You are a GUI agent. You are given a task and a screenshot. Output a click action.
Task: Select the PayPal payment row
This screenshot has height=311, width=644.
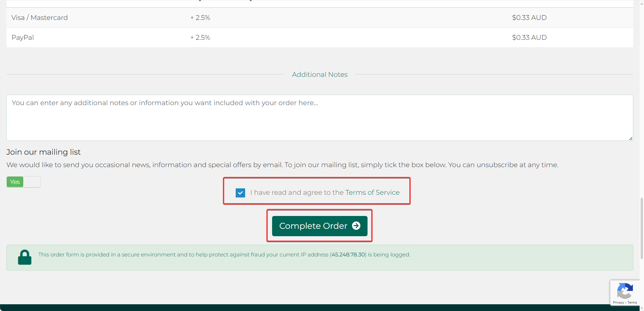pos(320,37)
